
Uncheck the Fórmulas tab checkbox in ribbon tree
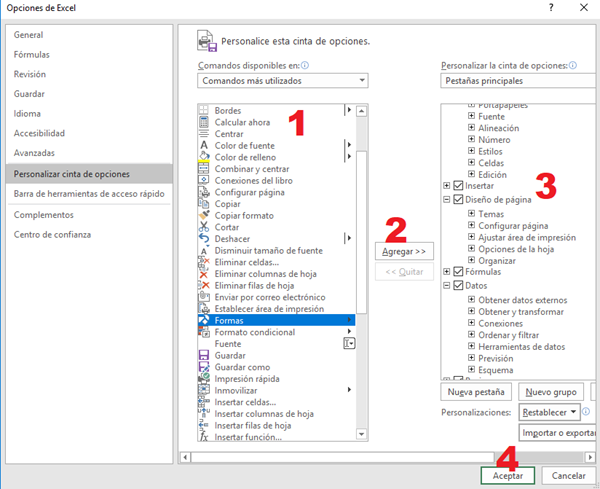pos(458,271)
